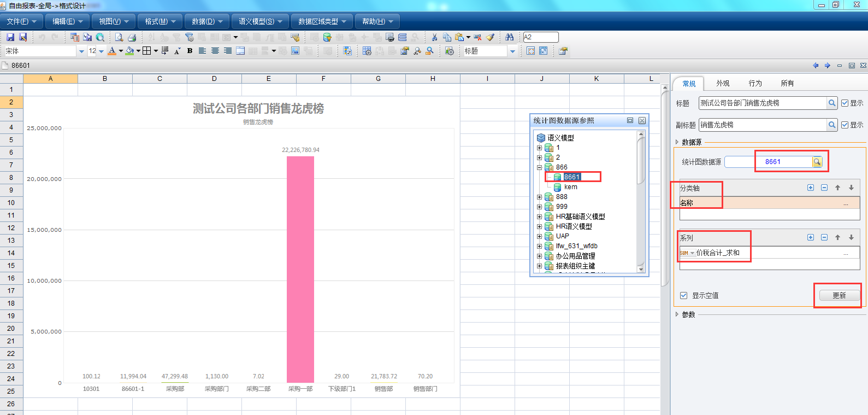Open the fill color bucket swatch
Screen dimensions: 868x415
pos(129,51)
